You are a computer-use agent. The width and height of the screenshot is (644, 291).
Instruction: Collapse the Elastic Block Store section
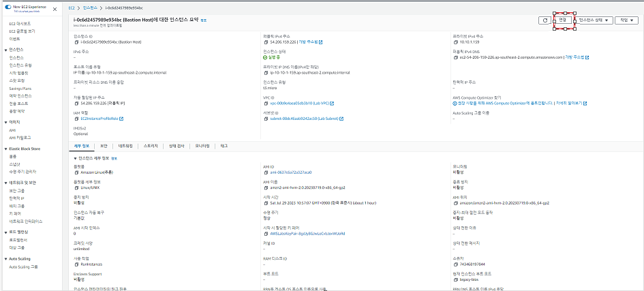tap(5, 149)
